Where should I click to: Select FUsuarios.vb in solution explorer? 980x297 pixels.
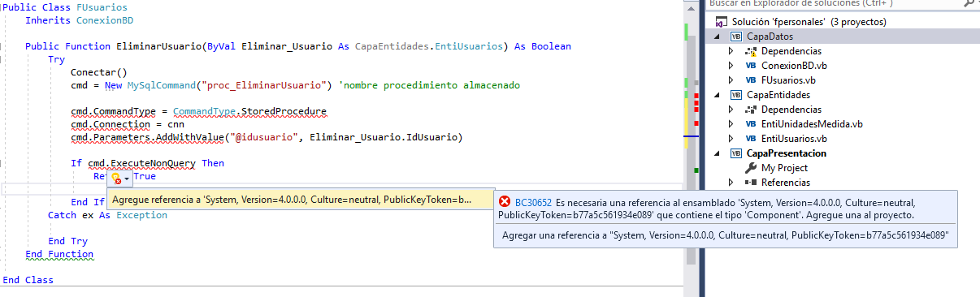pos(789,80)
